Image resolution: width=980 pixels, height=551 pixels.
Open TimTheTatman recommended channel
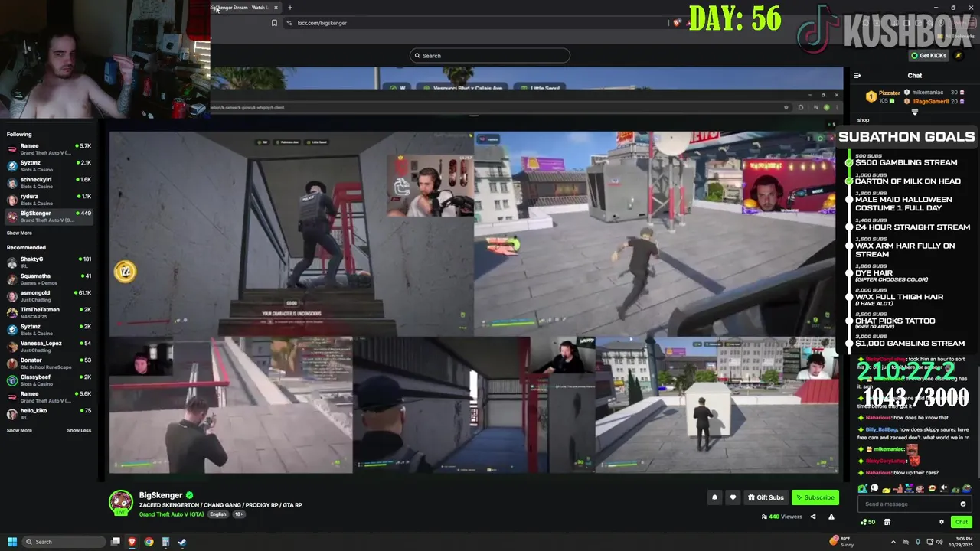(47, 312)
